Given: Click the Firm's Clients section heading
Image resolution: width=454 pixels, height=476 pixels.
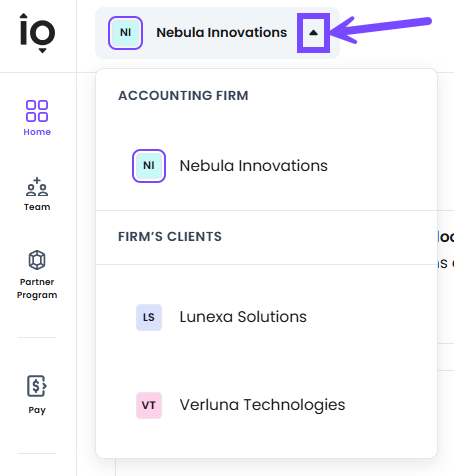Looking at the screenshot, I should pyautogui.click(x=170, y=237).
